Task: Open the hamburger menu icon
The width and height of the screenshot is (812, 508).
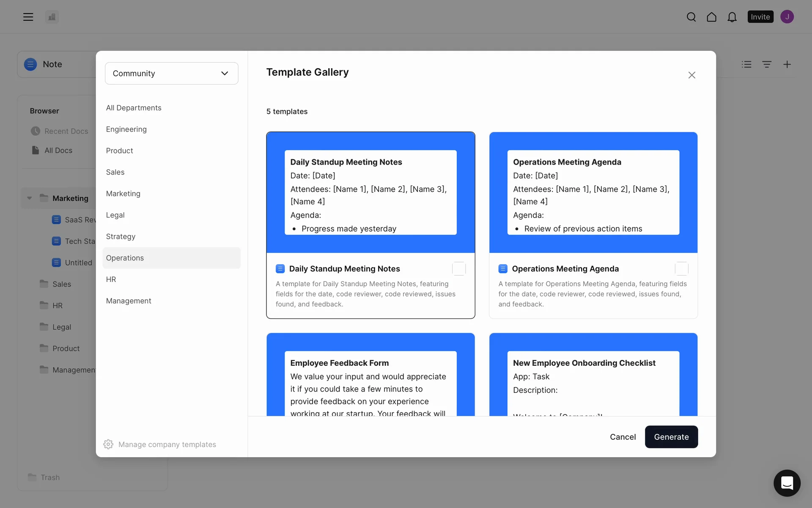Action: 28,17
